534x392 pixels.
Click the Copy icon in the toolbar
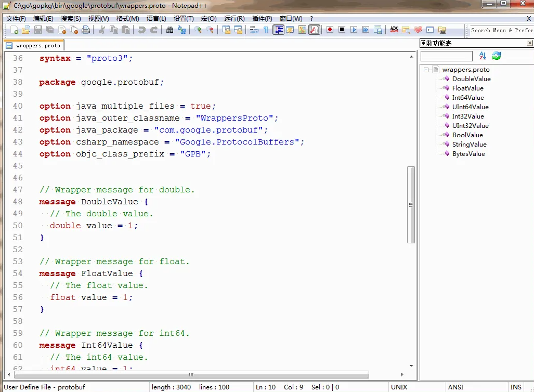(x=114, y=30)
